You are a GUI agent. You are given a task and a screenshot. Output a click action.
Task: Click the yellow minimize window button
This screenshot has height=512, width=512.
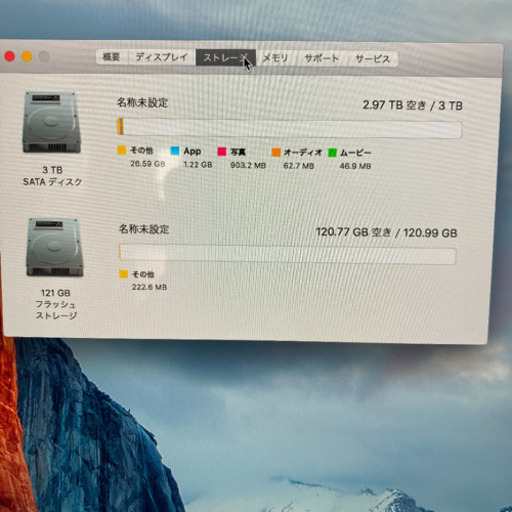(27, 56)
